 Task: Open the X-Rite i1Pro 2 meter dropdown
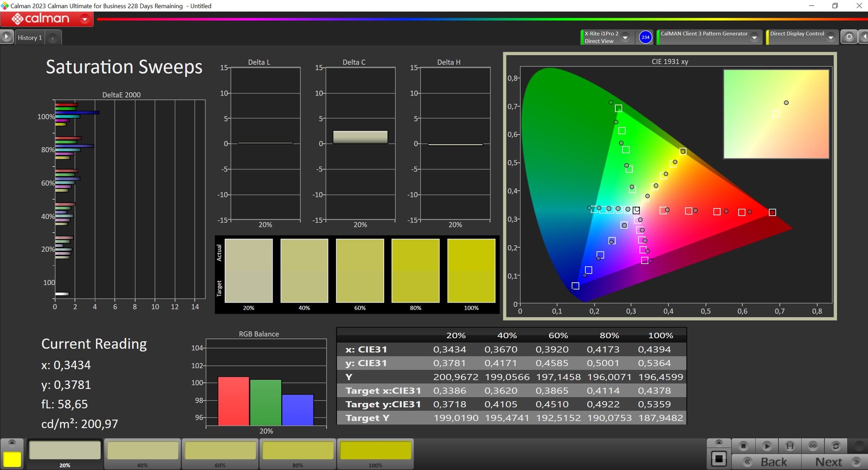(625, 38)
